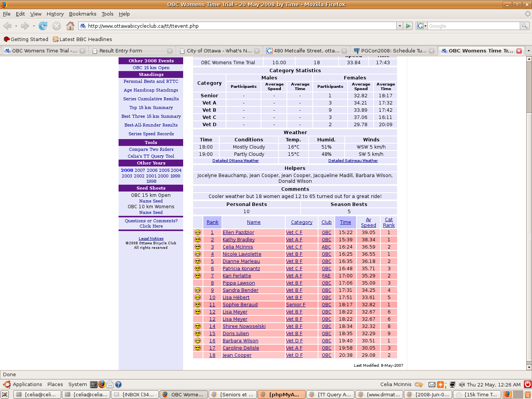
Task: Click the volume speaker tray icon
Action: click(462, 385)
